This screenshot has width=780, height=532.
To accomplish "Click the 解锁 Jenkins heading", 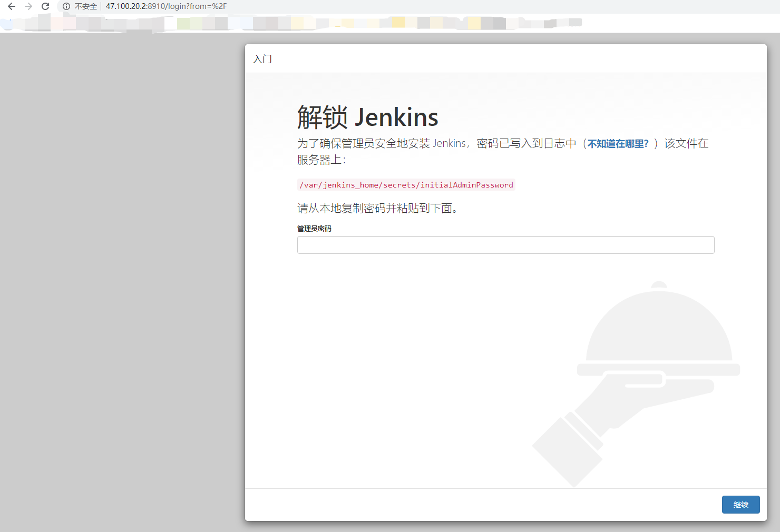I will [367, 117].
